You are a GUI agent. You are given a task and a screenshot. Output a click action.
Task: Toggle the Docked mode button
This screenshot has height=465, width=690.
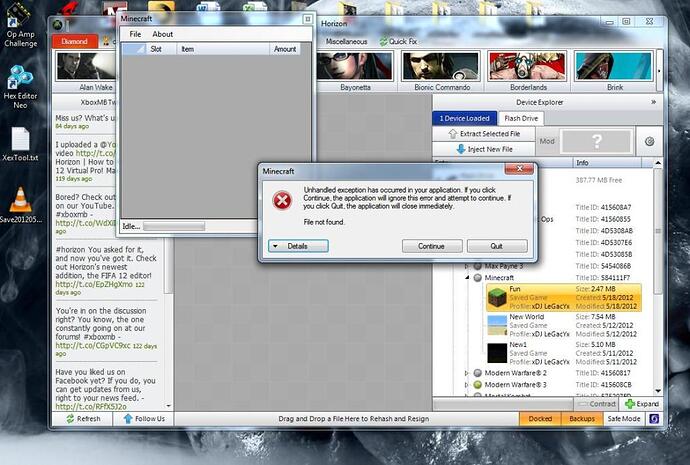pos(541,419)
